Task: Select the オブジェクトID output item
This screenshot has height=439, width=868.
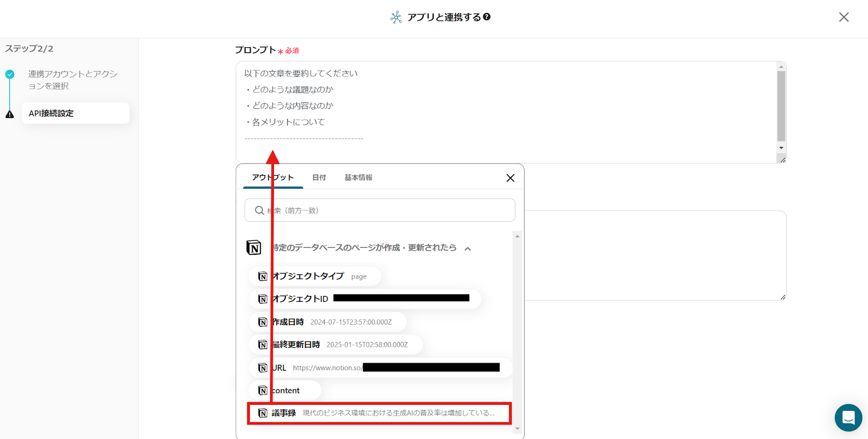Action: tap(365, 299)
